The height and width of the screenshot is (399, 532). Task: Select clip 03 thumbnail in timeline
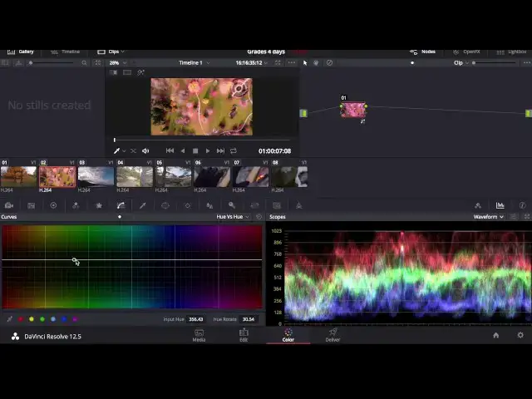[96, 176]
